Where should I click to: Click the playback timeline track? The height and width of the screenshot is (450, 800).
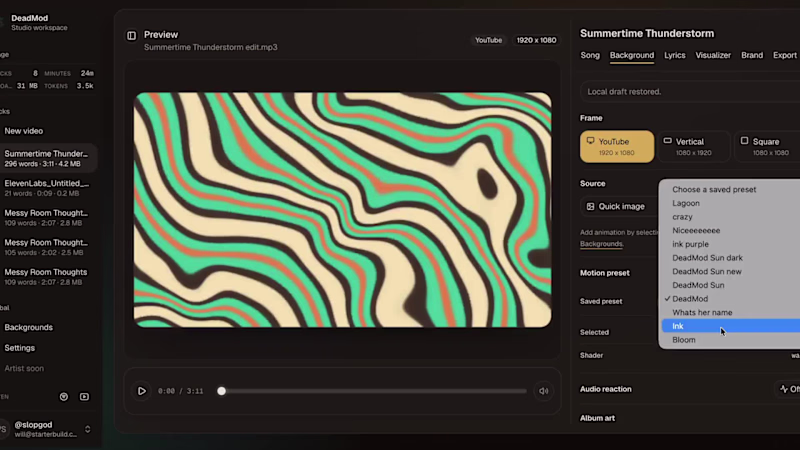tap(373, 391)
